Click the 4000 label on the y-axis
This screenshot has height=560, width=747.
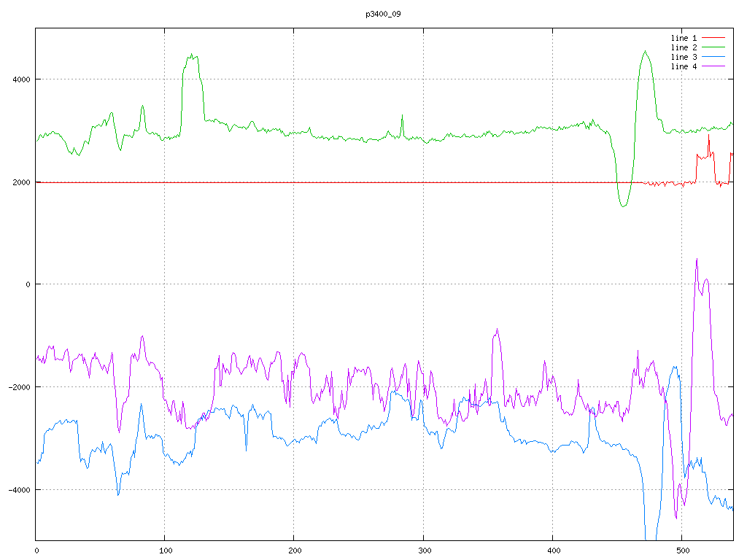(20, 79)
